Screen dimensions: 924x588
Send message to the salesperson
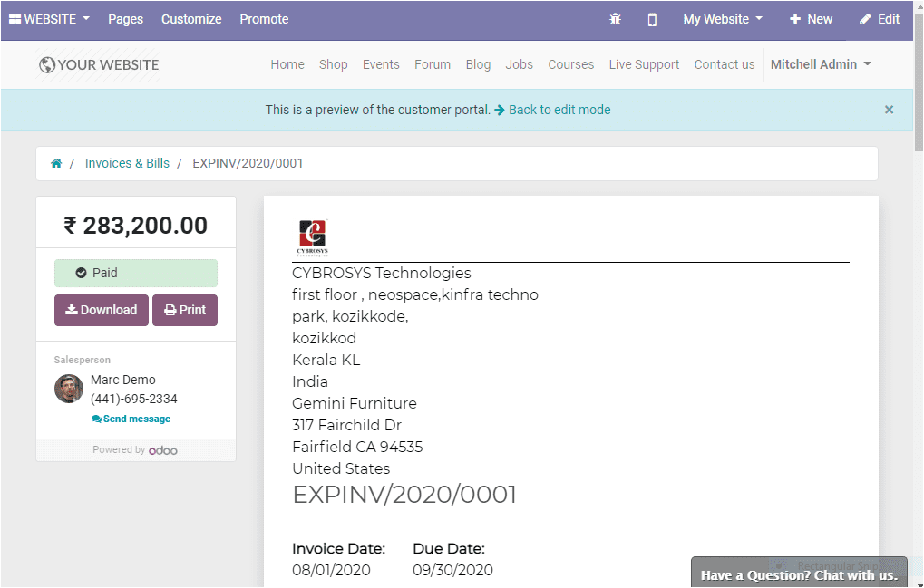point(131,419)
